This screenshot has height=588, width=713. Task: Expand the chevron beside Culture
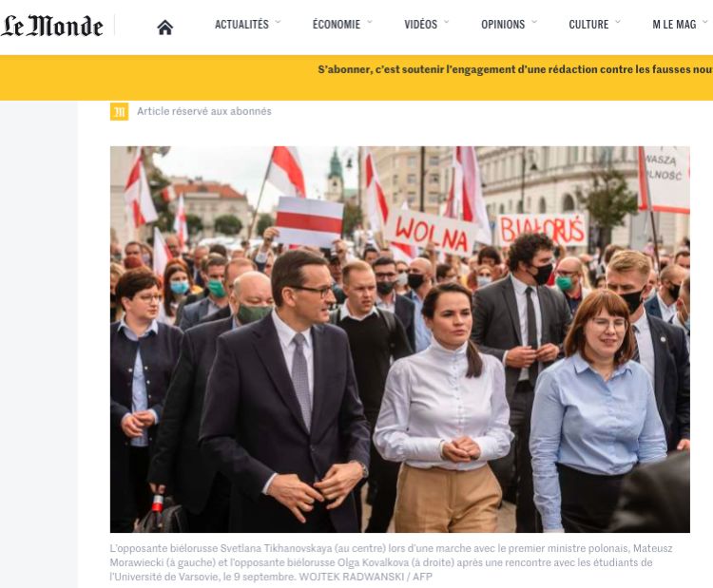tap(618, 21)
